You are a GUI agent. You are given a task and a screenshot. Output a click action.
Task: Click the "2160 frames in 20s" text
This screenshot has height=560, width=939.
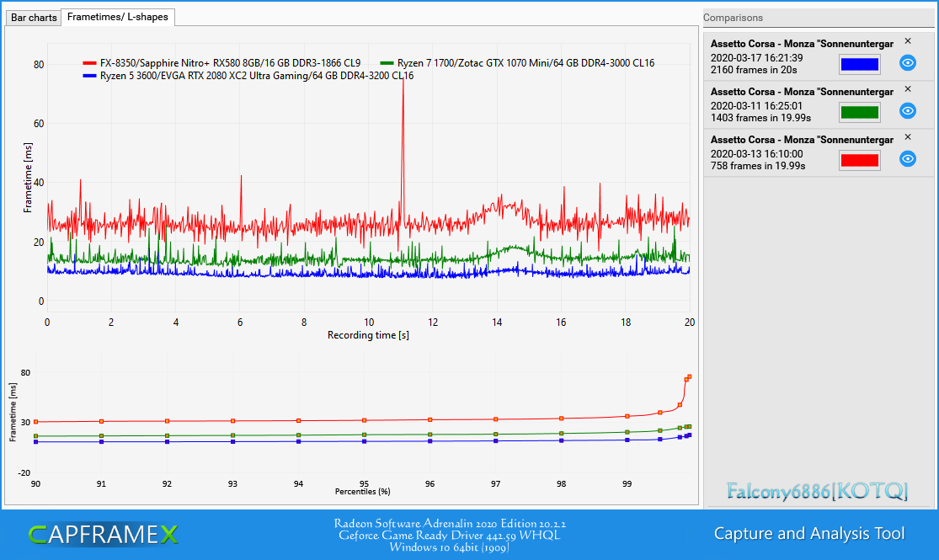754,70
